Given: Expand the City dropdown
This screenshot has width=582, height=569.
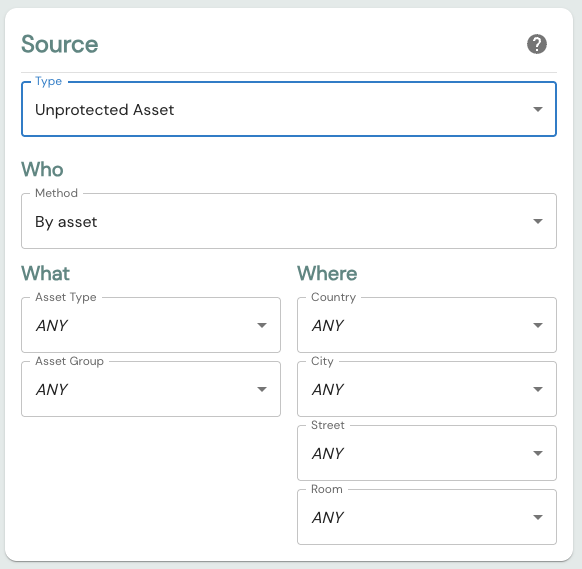Looking at the screenshot, I should click(427, 389).
